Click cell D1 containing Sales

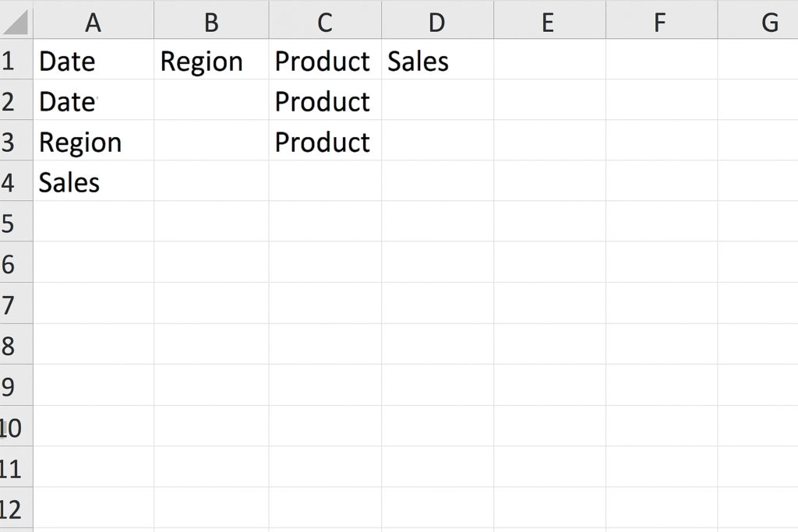point(438,59)
